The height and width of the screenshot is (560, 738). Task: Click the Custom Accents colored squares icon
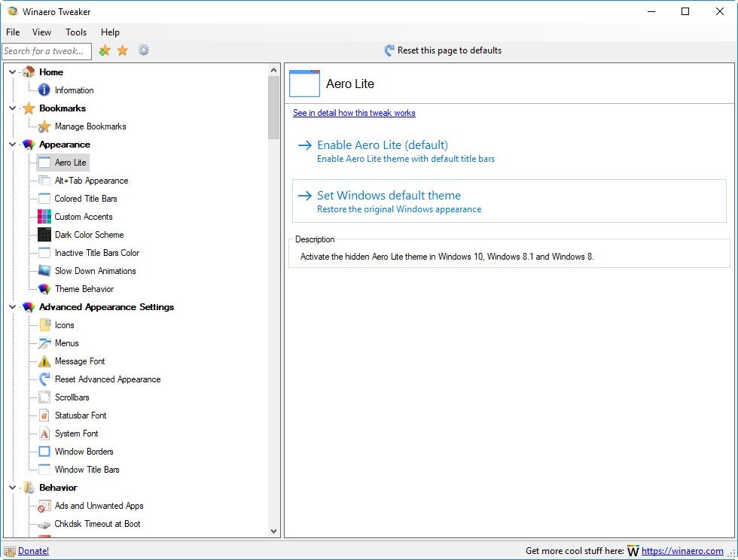44,217
